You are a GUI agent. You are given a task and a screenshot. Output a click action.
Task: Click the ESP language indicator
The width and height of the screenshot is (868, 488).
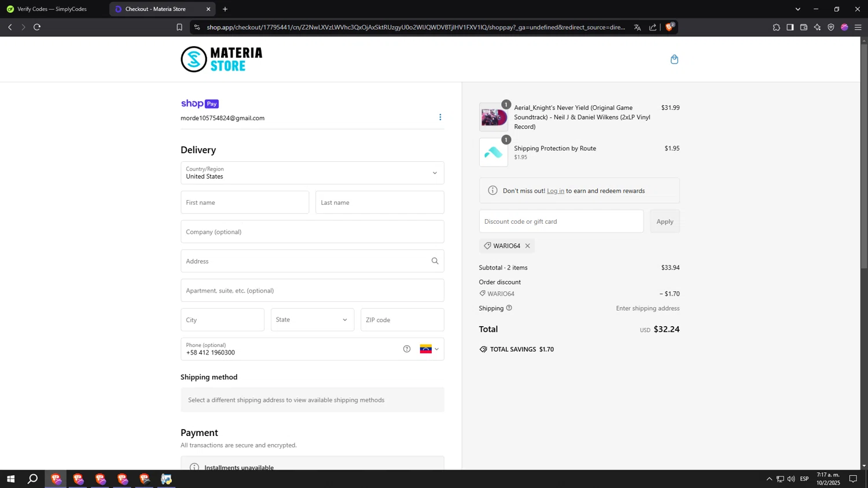click(x=804, y=479)
